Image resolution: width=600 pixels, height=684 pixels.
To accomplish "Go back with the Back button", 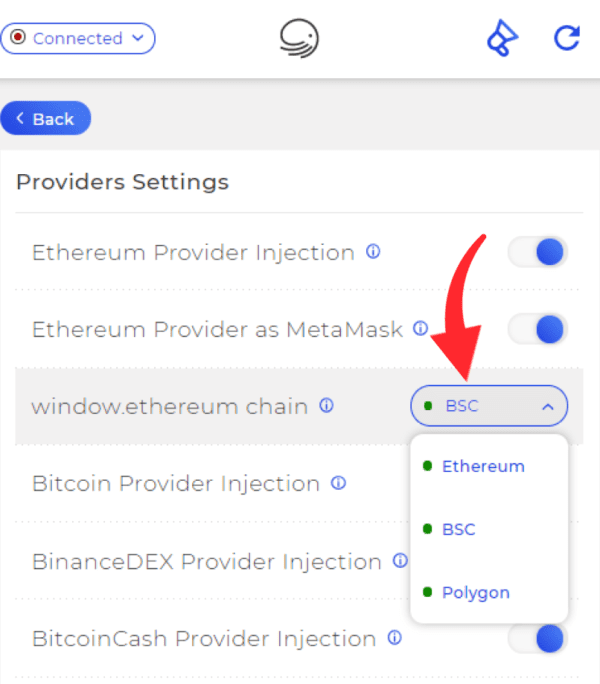I will pyautogui.click(x=46, y=118).
